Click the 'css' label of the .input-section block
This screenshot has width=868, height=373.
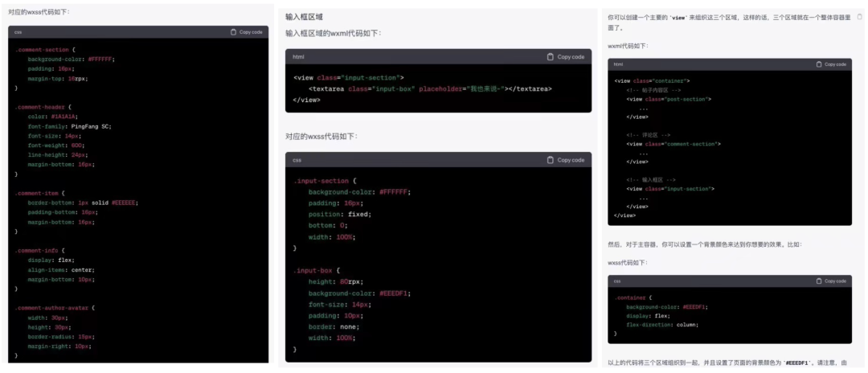click(x=297, y=161)
